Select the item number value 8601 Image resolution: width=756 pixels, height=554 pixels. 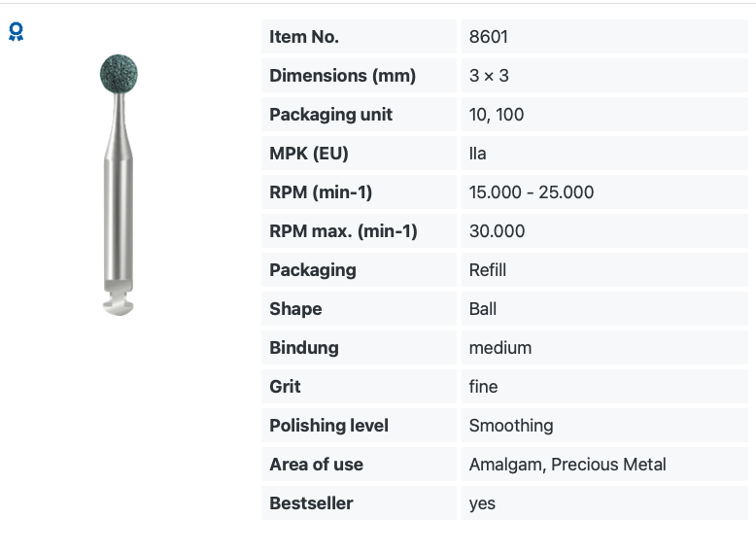[489, 37]
